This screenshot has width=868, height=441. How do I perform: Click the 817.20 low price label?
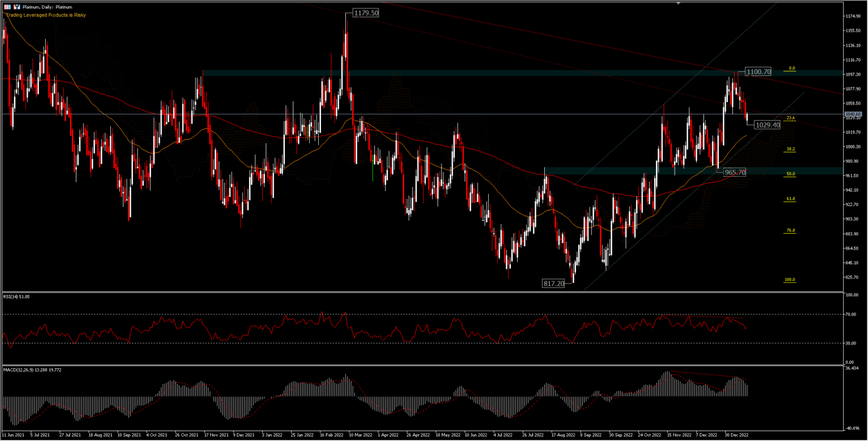pyautogui.click(x=553, y=283)
